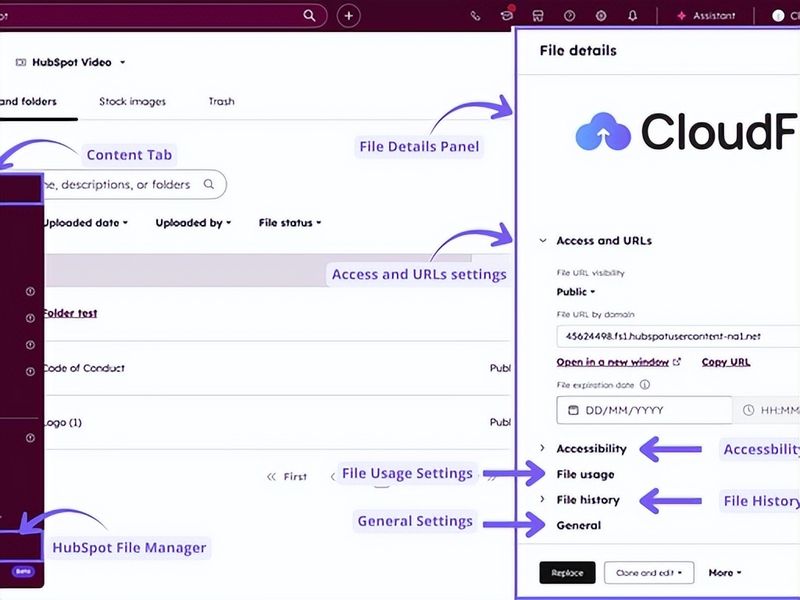Screen dimensions: 800x600
Task: Click the sidebar info icon beside Code of Conduct
Action: pos(30,371)
